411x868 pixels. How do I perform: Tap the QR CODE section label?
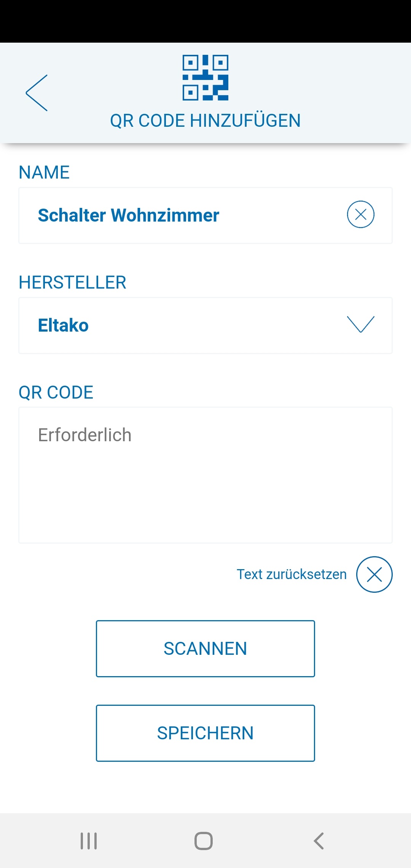click(x=56, y=393)
